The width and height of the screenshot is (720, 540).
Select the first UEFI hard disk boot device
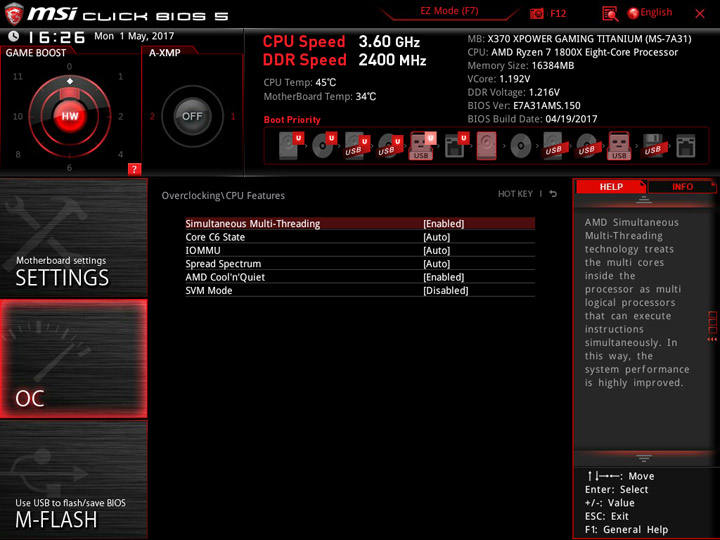pos(291,145)
